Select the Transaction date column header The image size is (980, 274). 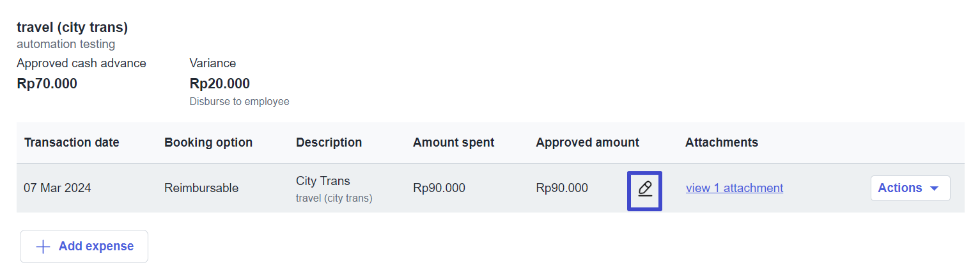click(72, 143)
